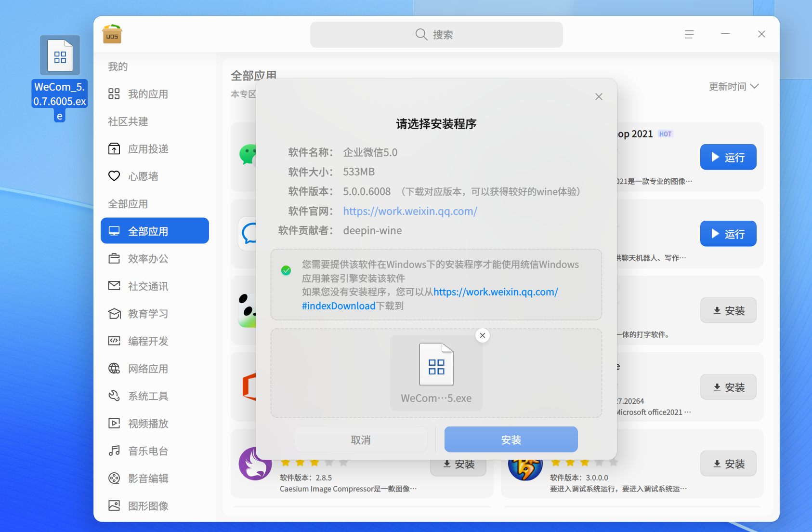Click the deepin-wine contributor text
812x532 pixels.
point(372,230)
